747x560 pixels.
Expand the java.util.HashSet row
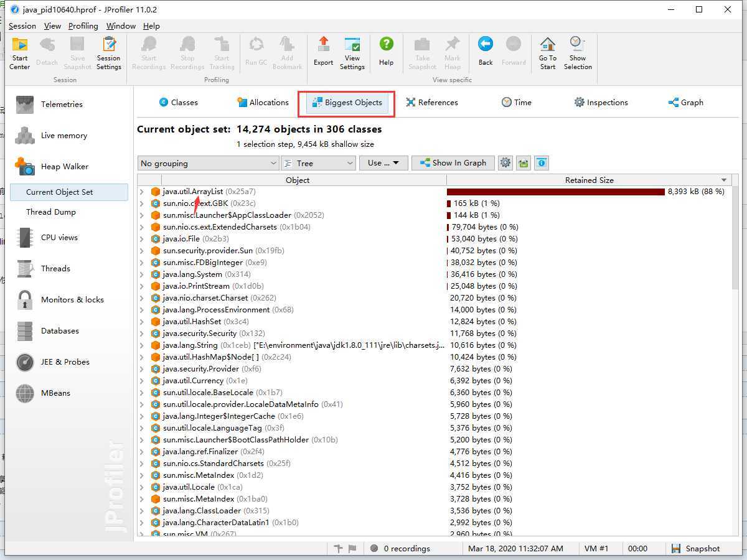[x=142, y=322]
